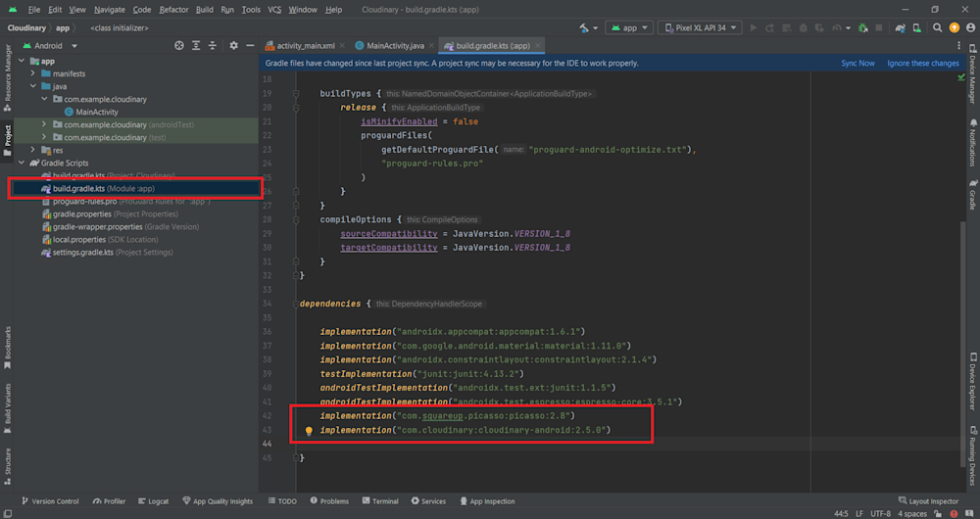The height and width of the screenshot is (519, 980).
Task: Click the Sync Now link
Action: click(x=857, y=63)
